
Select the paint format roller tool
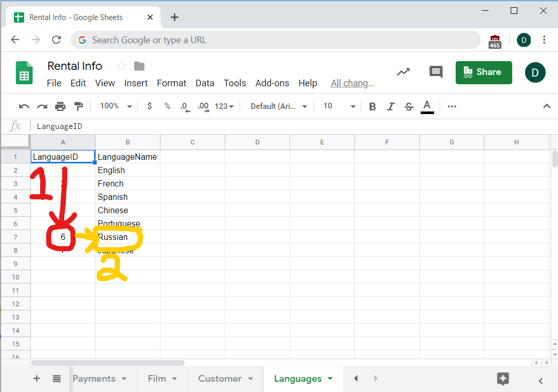coord(79,106)
